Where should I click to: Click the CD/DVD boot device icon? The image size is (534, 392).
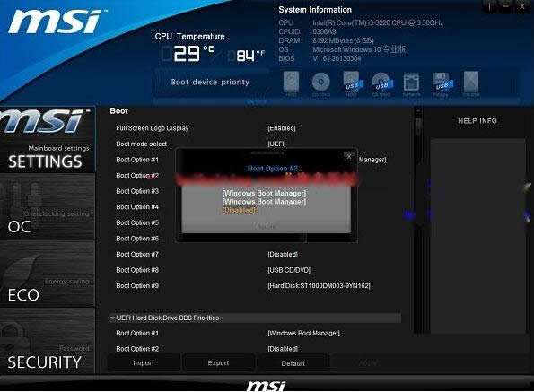pyautogui.click(x=320, y=83)
